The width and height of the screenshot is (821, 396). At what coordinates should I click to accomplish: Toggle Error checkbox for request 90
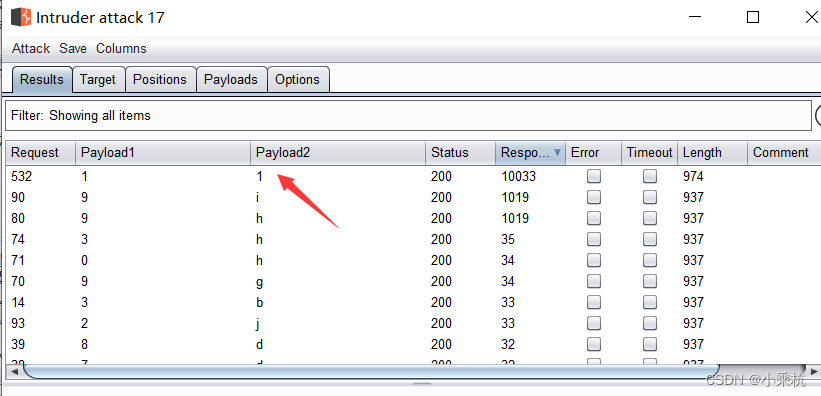pos(594,197)
